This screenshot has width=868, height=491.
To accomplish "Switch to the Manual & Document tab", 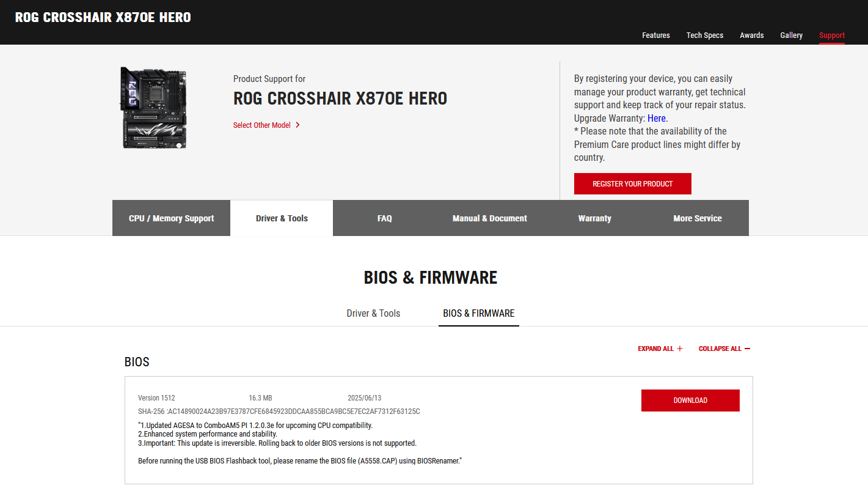I will (x=489, y=218).
